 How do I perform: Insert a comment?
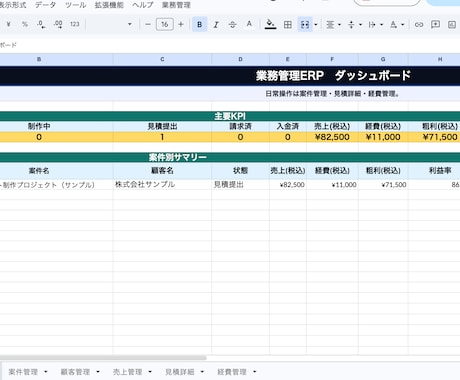click(435, 24)
